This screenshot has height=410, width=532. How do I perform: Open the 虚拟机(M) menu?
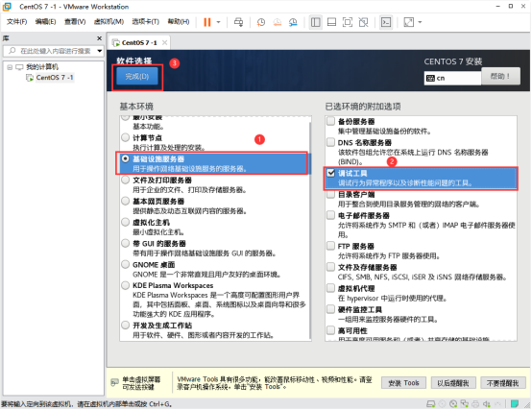[x=109, y=22]
